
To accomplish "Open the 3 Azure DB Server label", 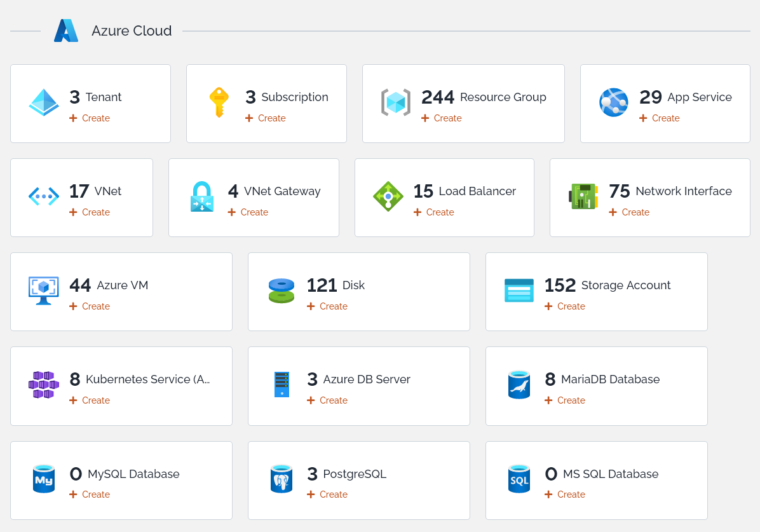I will 358,379.
